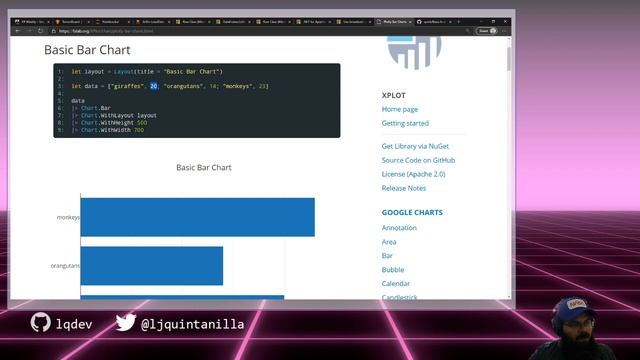This screenshot has height=360, width=640.
Task: Click the Chart.WithWidth 700 code line
Action: (108, 130)
